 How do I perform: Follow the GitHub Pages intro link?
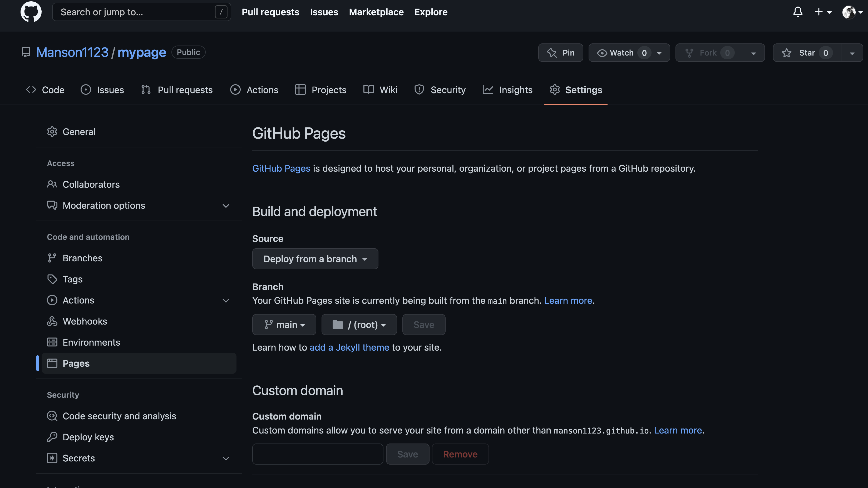click(281, 168)
